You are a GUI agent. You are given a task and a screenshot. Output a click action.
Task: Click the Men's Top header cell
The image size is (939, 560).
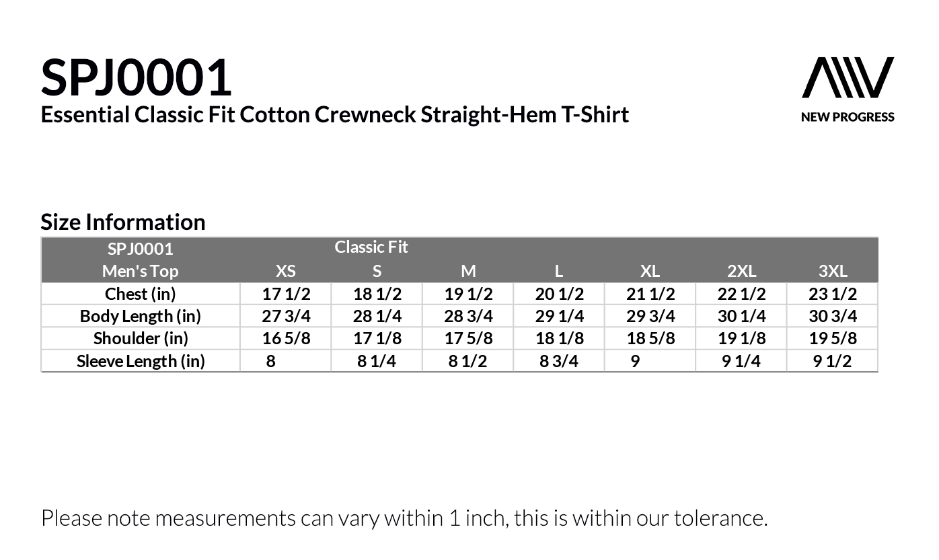[140, 271]
